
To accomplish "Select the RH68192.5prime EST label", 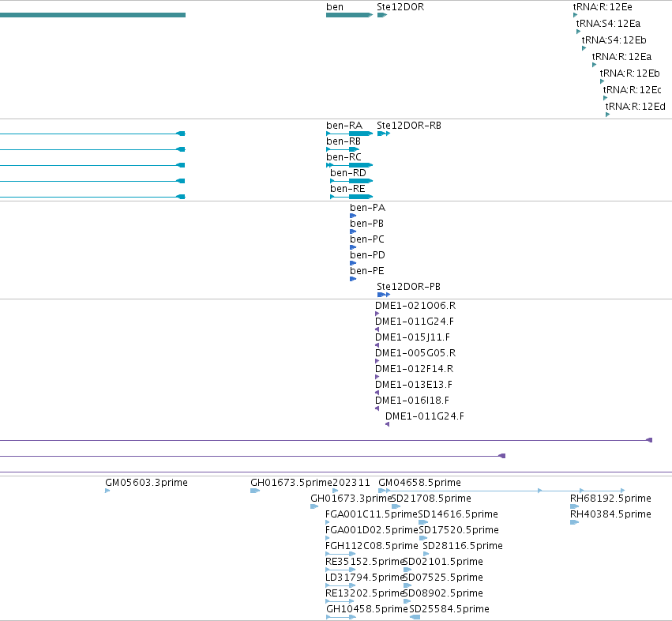I will click(610, 499).
